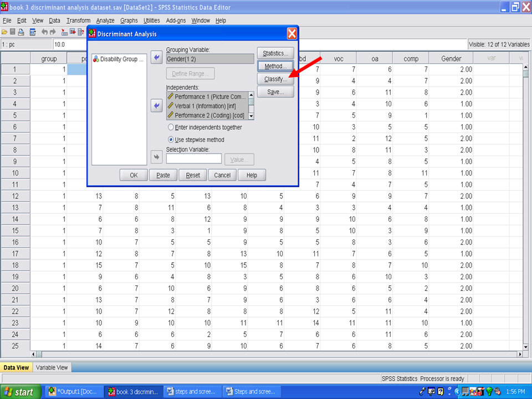Click the Save file toolbar icon
Viewport: 532px width, 399px height.
coord(13,32)
